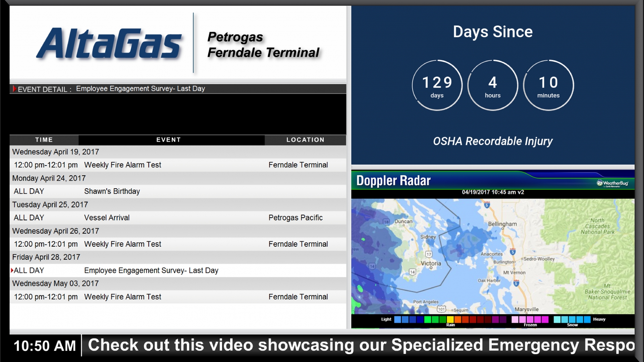
Task: Click the pink Frozen swatch in radar legend
Action: pyautogui.click(x=515, y=319)
